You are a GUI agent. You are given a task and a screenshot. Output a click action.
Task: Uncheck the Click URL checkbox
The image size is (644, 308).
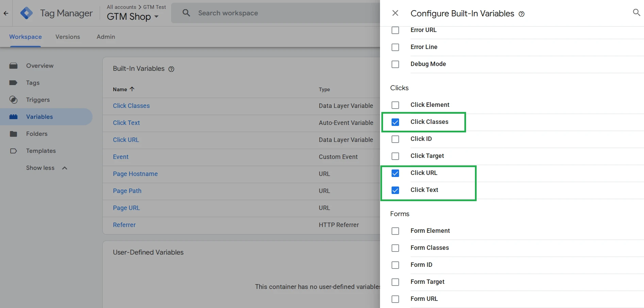tap(395, 173)
